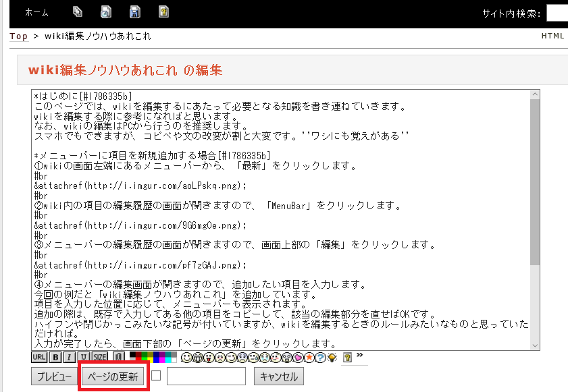Open the HTML link below the breadcrumb
Screen dimensions: 568x392
[554, 36]
